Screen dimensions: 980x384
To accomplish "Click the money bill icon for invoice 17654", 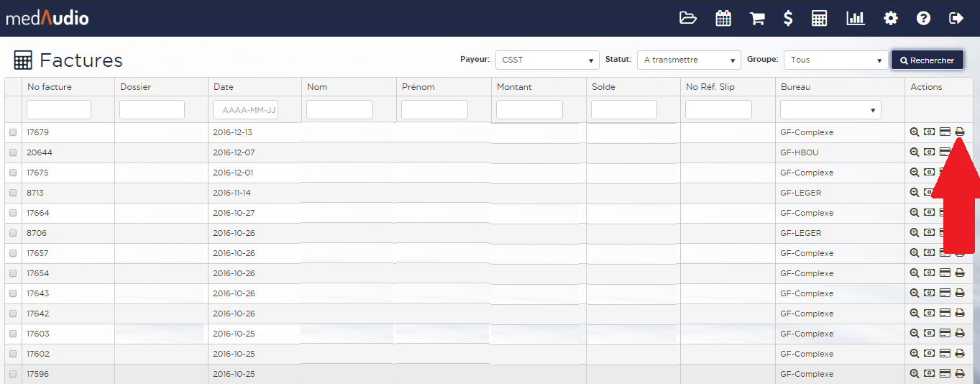I will [x=929, y=273].
